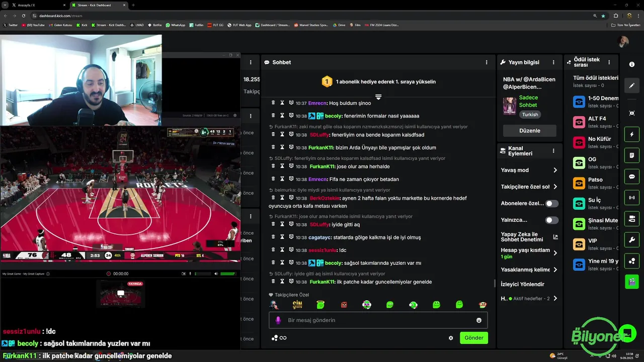Open Yapay Zeka ile Sohbet Denetimi external link

click(x=555, y=237)
